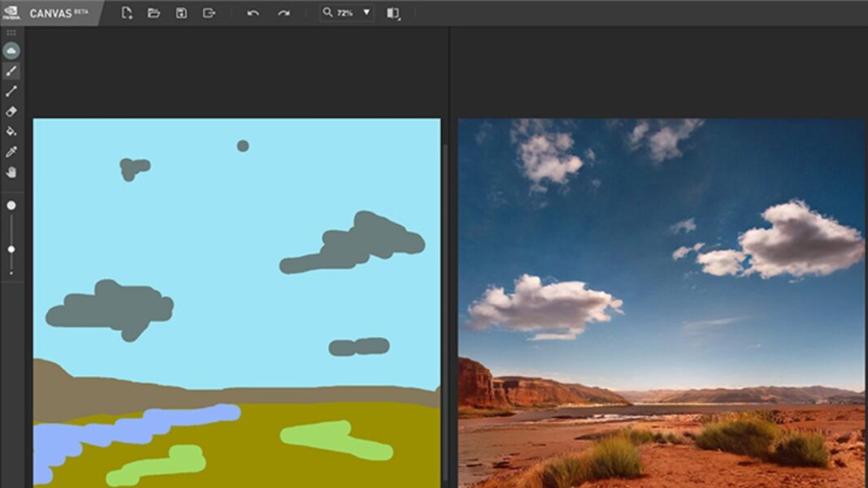Click the vertical scrollbar beside the sketch

pos(445,309)
